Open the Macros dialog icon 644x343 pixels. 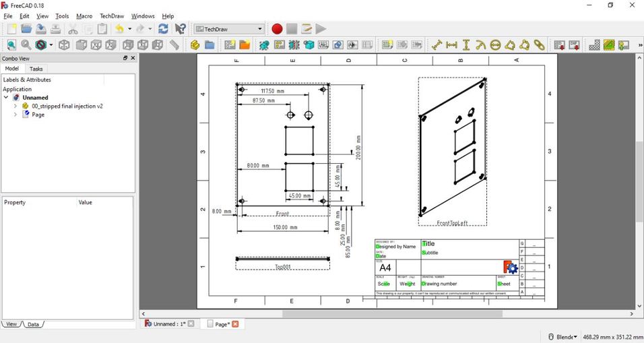[x=307, y=29]
